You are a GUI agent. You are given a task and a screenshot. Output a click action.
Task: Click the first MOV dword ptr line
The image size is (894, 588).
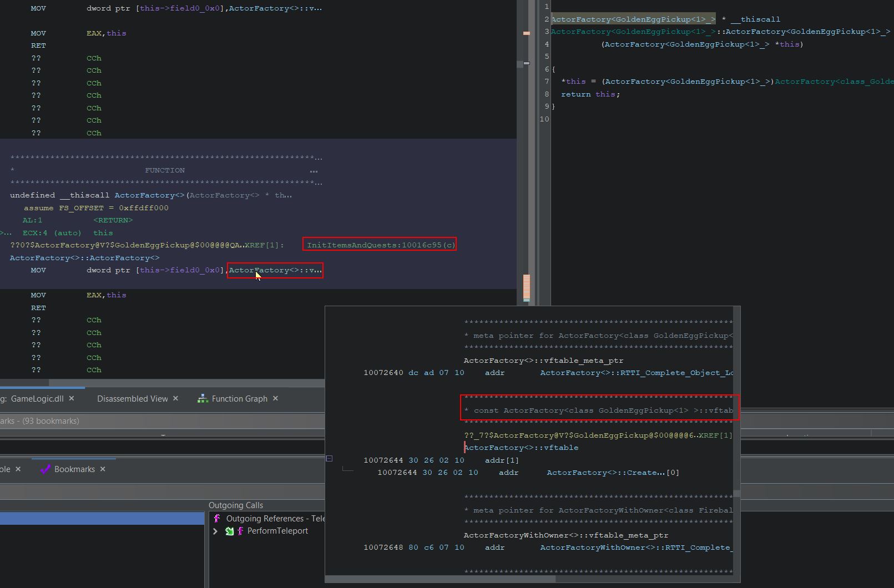pyautogui.click(x=176, y=8)
